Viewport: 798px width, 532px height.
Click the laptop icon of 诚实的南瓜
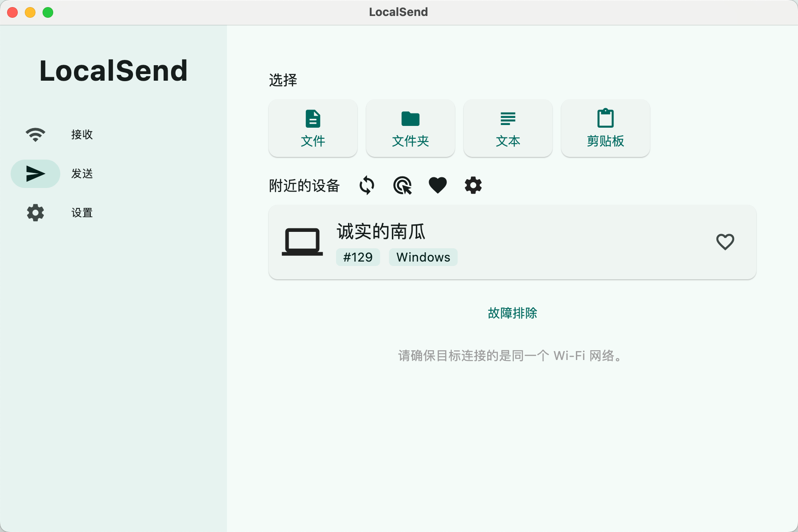[302, 242]
